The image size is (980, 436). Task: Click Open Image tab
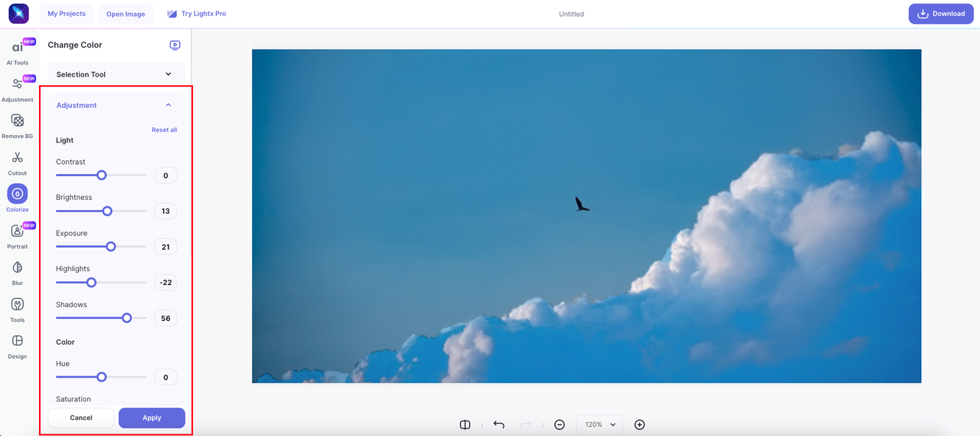point(126,14)
